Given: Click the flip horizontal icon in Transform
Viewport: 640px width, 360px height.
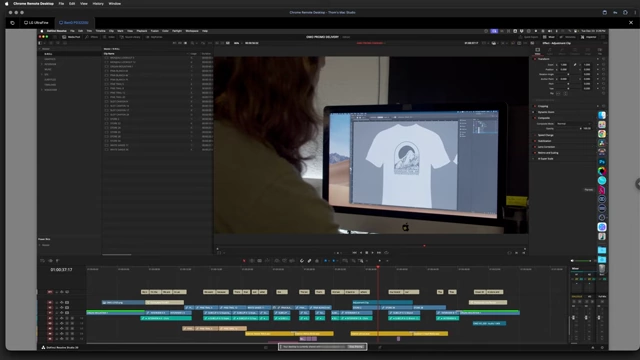Looking at the screenshot, I should tap(558, 93).
